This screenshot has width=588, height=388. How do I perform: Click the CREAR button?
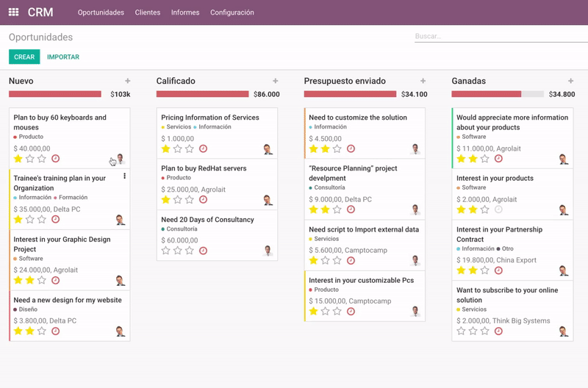[24, 57]
